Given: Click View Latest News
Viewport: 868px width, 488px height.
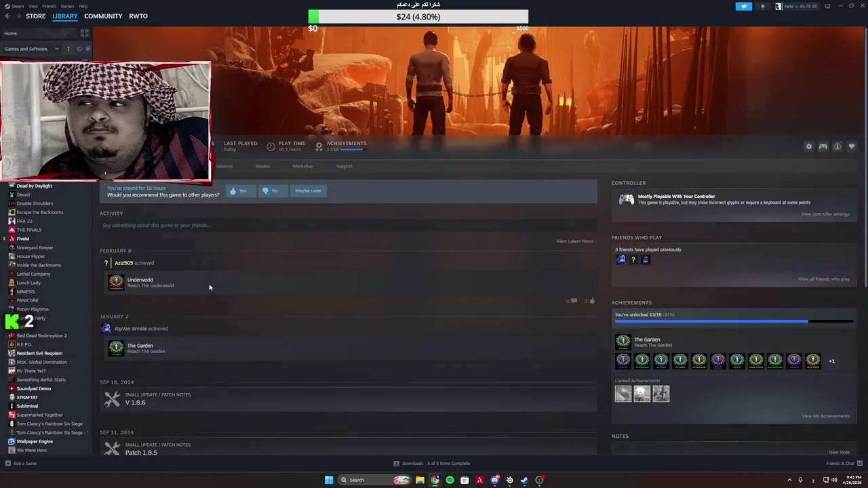Looking at the screenshot, I should 574,241.
